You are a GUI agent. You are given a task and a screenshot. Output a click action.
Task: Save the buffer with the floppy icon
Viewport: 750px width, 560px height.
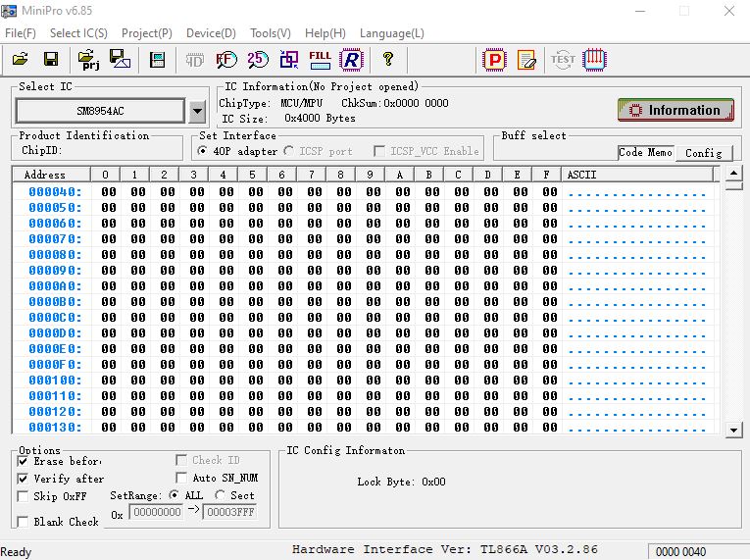click(51, 60)
